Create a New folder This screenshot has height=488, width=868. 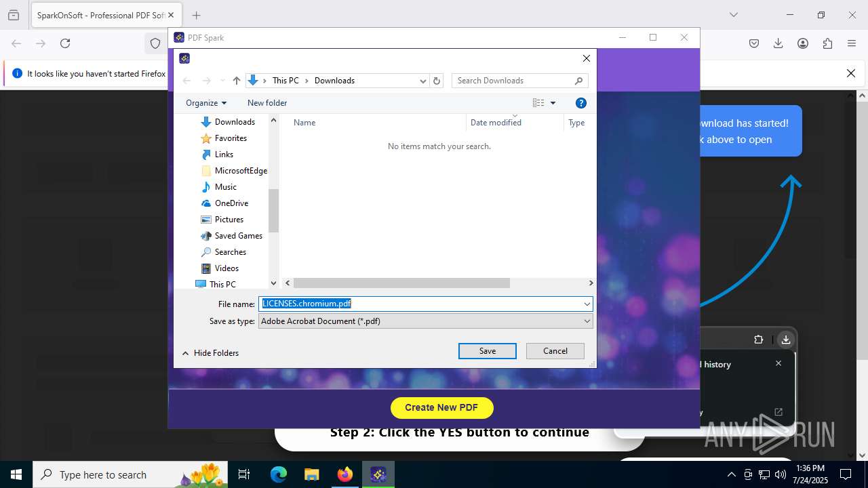[x=267, y=103]
